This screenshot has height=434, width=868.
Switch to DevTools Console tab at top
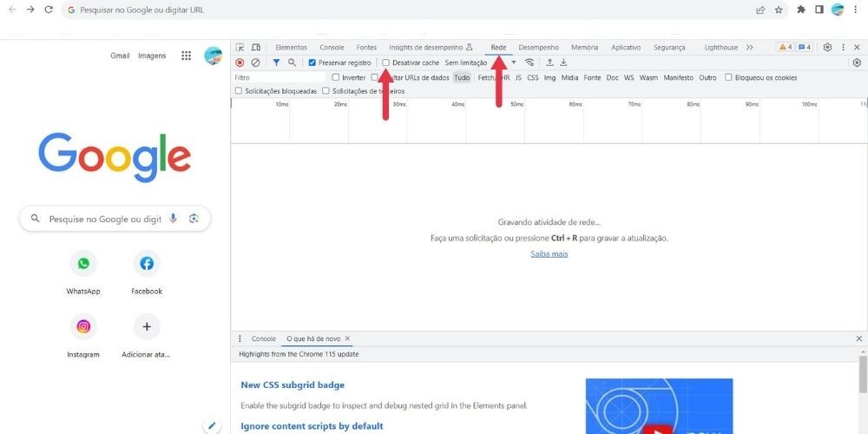332,48
